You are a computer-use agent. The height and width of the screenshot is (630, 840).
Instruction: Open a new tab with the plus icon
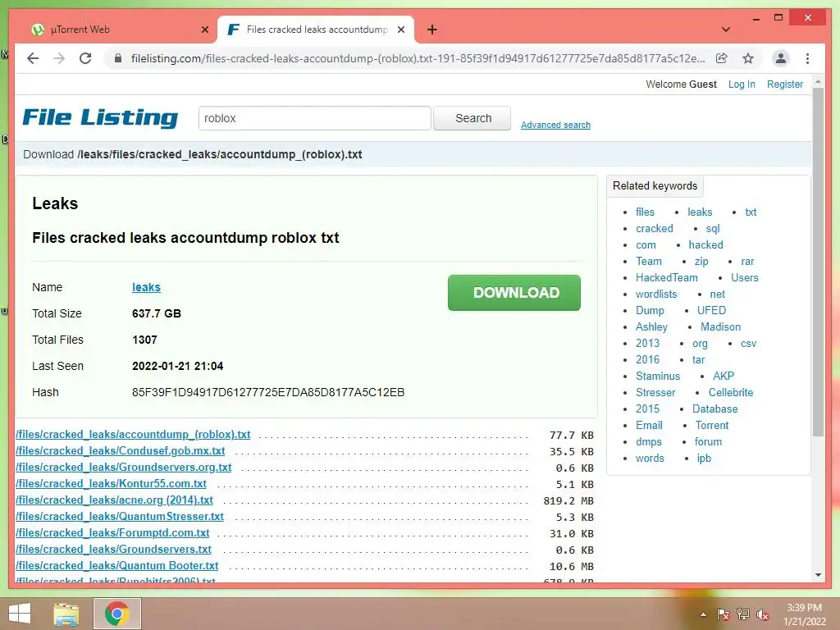click(x=431, y=30)
